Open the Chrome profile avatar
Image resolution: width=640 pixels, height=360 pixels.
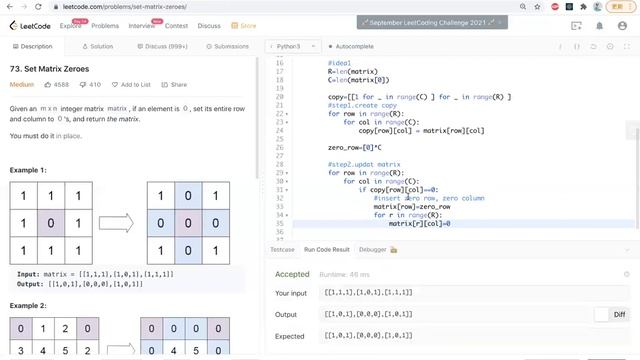point(597,7)
